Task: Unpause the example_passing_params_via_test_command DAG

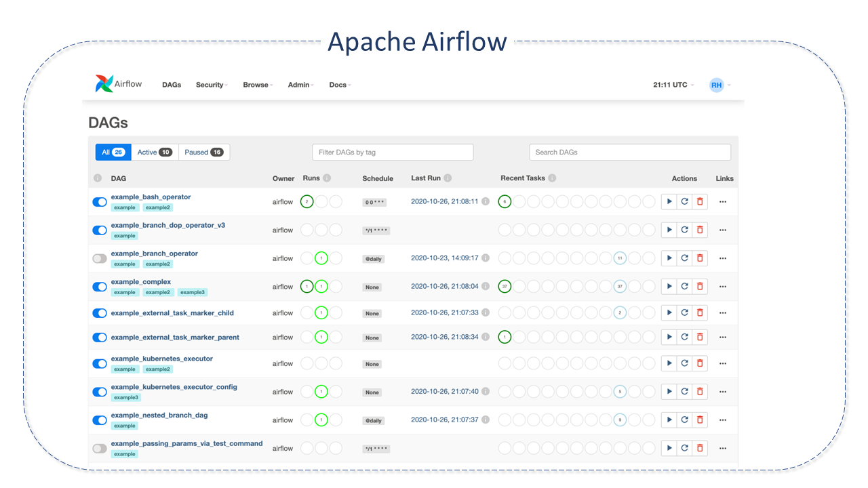Action: (100, 448)
